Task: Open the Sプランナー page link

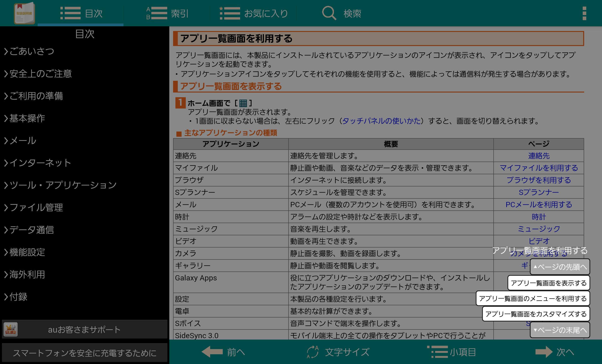Action: [x=539, y=193]
